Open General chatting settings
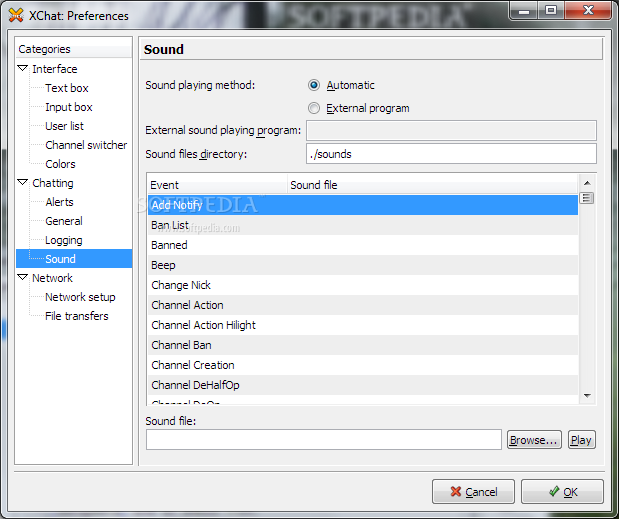This screenshot has height=519, width=619. [64, 221]
